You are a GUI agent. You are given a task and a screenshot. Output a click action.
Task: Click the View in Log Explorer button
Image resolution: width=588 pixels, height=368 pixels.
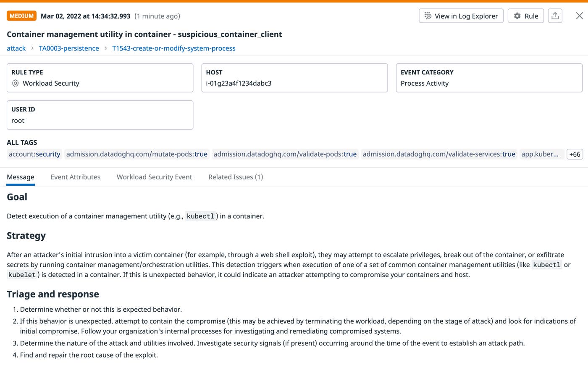(461, 16)
